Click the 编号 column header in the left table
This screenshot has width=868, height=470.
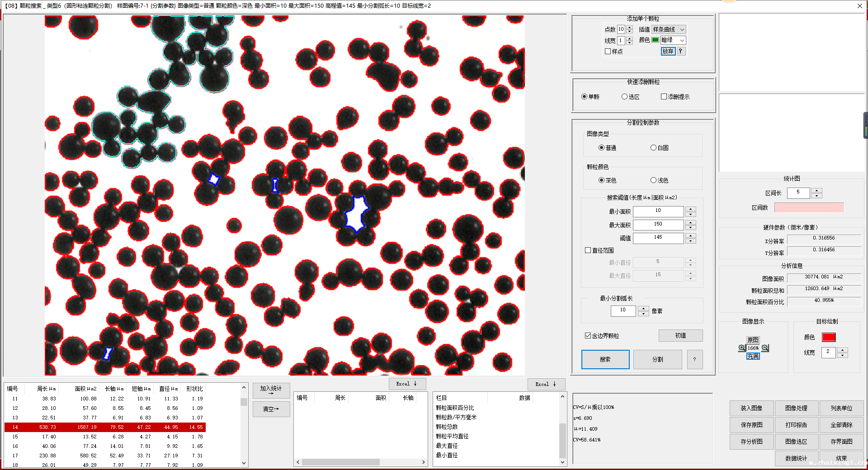(13, 389)
